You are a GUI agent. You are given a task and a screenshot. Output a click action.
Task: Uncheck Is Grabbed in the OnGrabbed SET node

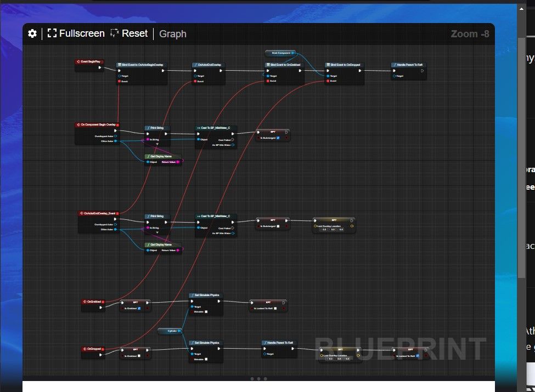pos(139,309)
